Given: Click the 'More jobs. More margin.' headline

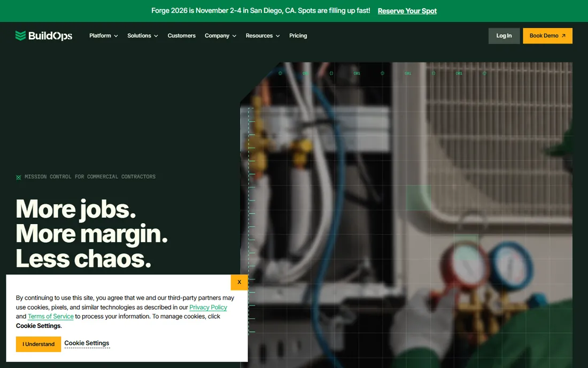Looking at the screenshot, I should 91,233.
